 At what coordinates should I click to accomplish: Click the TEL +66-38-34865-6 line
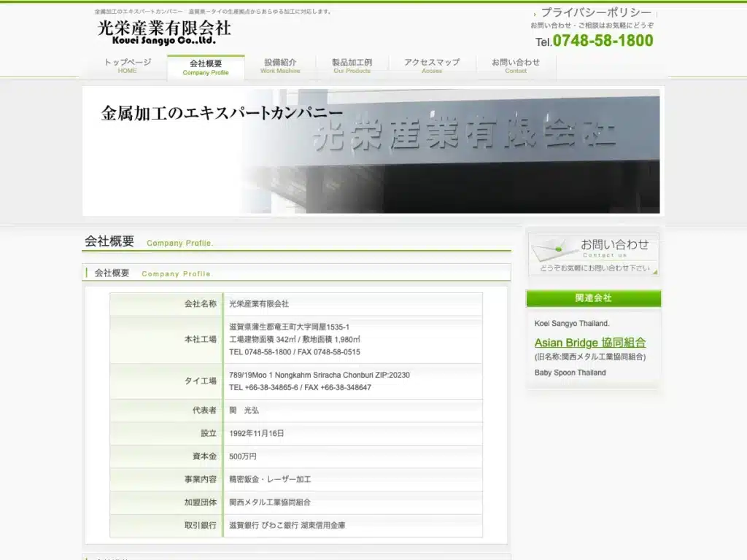tap(300, 388)
